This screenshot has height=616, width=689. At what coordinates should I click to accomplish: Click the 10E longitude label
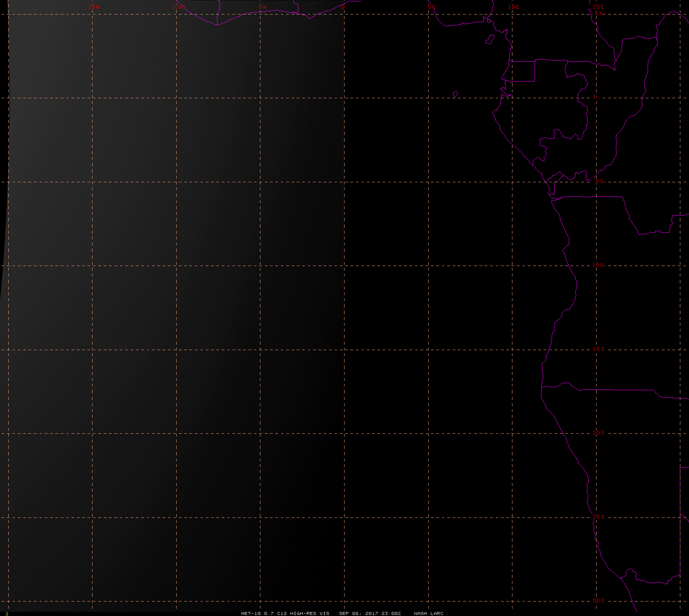coord(514,7)
